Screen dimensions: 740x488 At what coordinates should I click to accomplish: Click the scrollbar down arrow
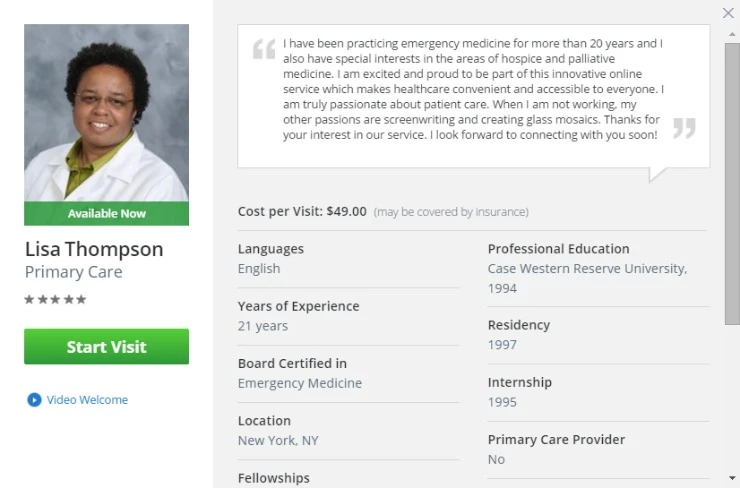click(732, 478)
